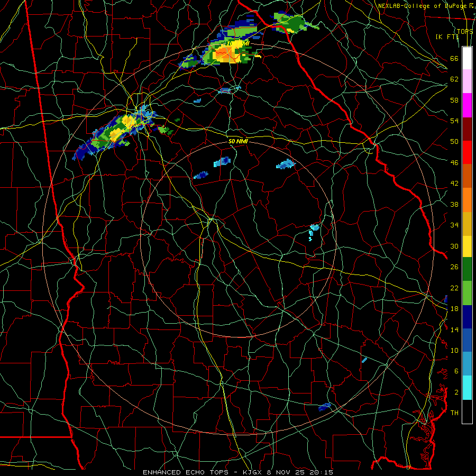Viewport: 476px width, 476px height.
Task: Click the '62' scale value
Action: (454, 79)
